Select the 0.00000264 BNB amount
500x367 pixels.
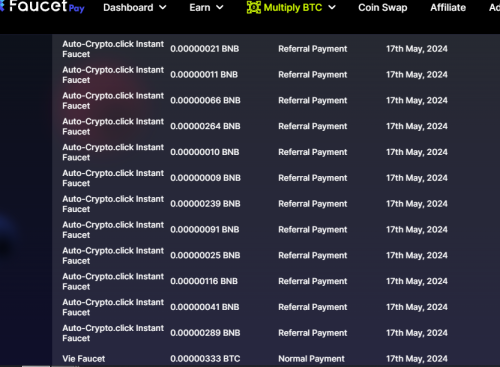click(x=205, y=126)
